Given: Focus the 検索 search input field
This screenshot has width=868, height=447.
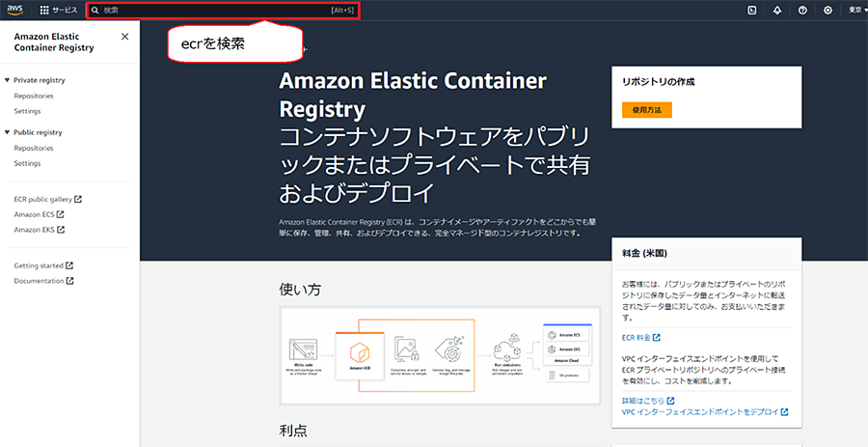Looking at the screenshot, I should tap(224, 11).
